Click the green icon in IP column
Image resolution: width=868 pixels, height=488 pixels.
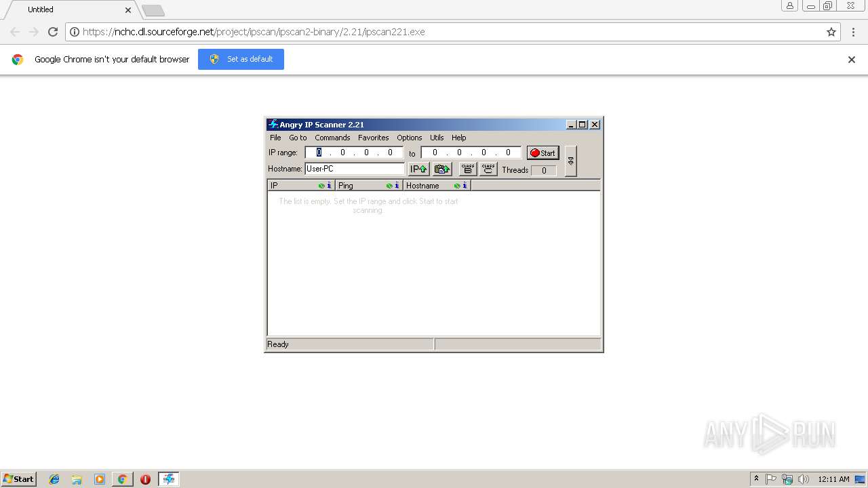tap(321, 186)
